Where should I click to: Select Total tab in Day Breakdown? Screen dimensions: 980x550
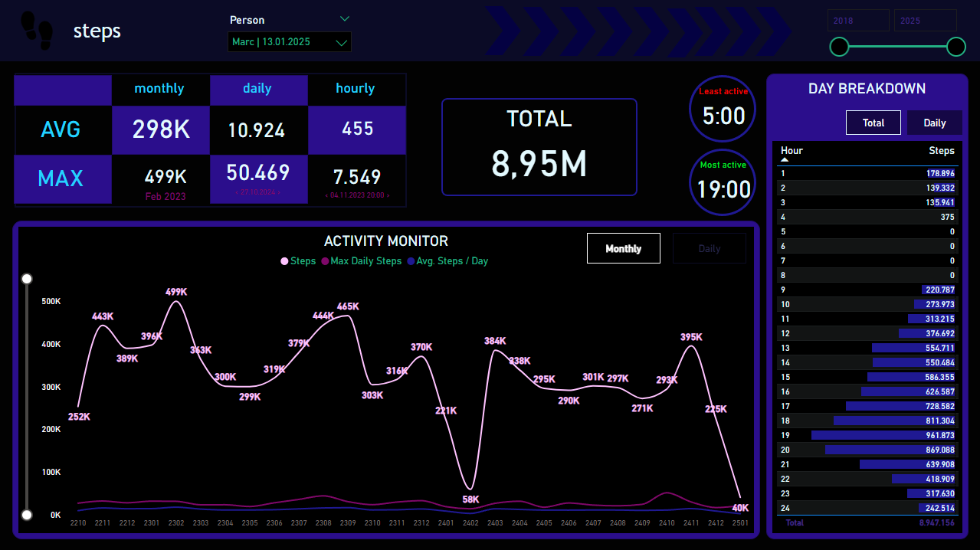(873, 123)
